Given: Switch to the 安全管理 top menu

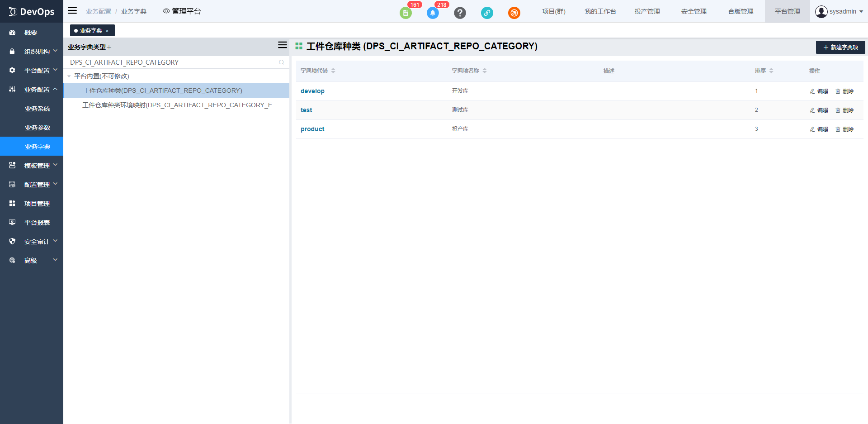Looking at the screenshot, I should pyautogui.click(x=693, y=11).
